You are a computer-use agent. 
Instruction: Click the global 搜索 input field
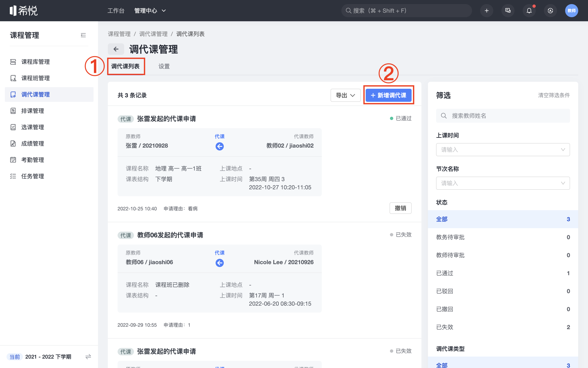click(406, 11)
